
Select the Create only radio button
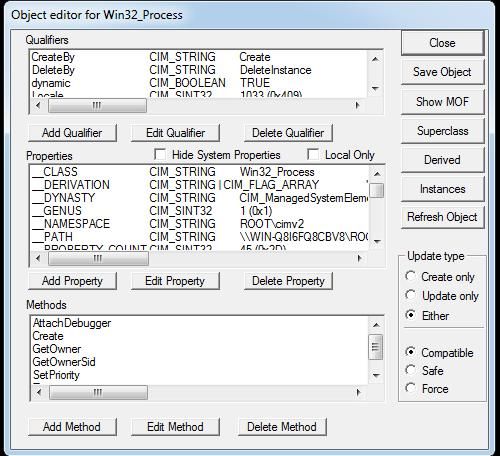point(410,276)
